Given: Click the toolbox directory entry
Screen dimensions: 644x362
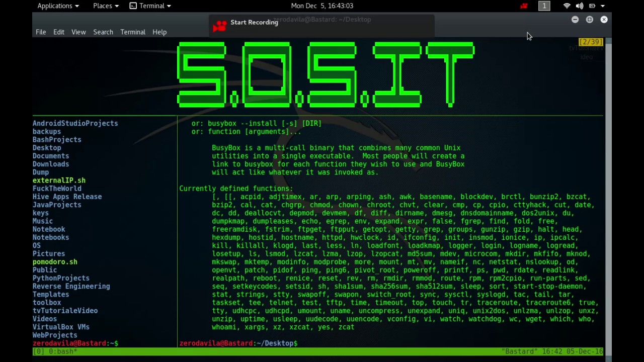Looking at the screenshot, I should click(47, 302).
